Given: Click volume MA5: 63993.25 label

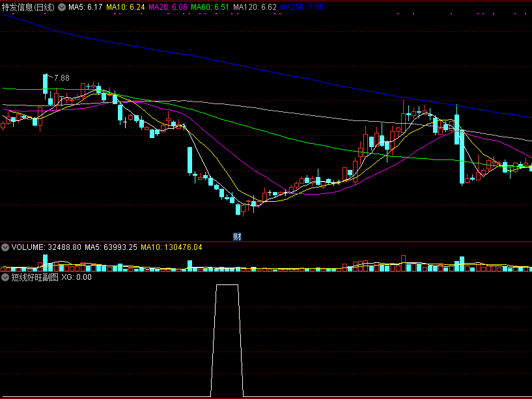Looking at the screenshot, I should 111,247.
